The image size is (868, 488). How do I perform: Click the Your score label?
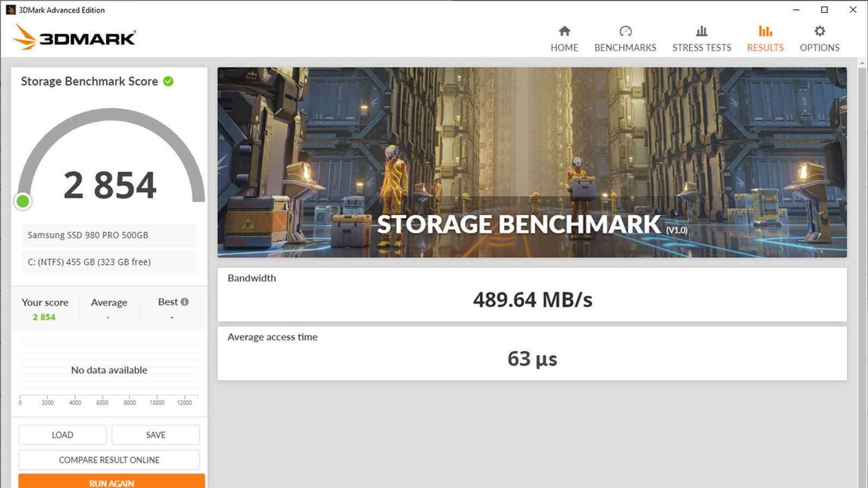pos(45,303)
